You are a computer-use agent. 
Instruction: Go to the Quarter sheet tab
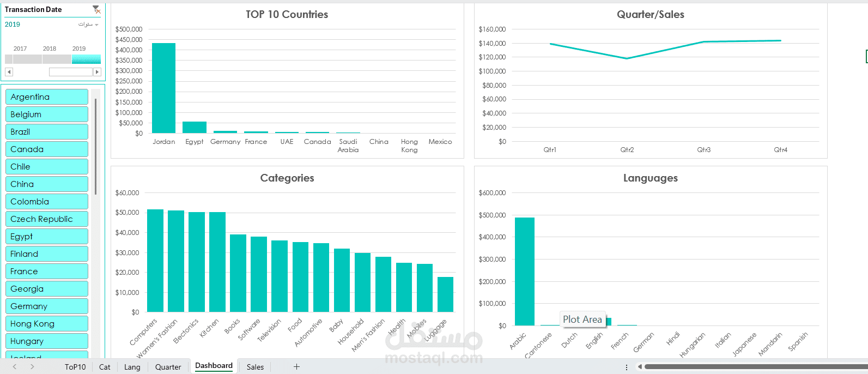168,367
